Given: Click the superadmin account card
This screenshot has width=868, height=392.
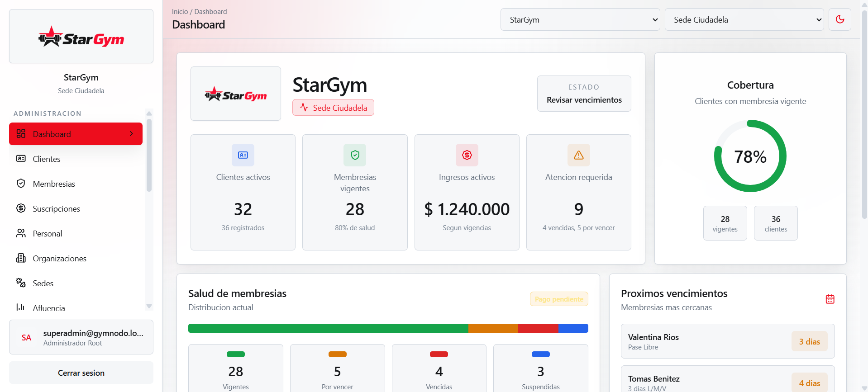Looking at the screenshot, I should 81,337.
